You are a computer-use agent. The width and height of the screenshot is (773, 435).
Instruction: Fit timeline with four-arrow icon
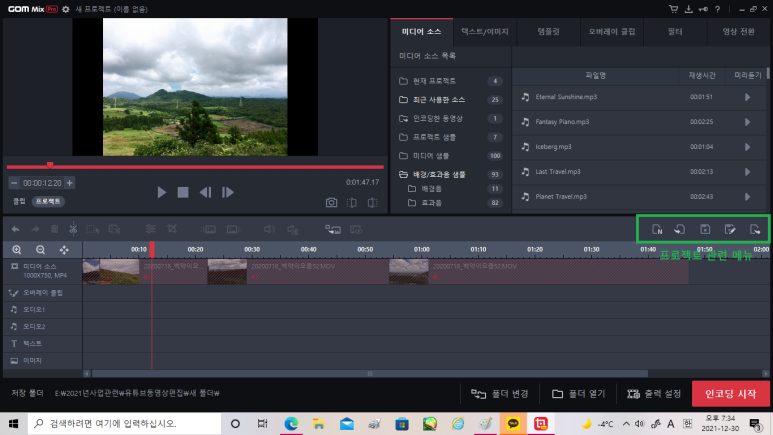(64, 250)
